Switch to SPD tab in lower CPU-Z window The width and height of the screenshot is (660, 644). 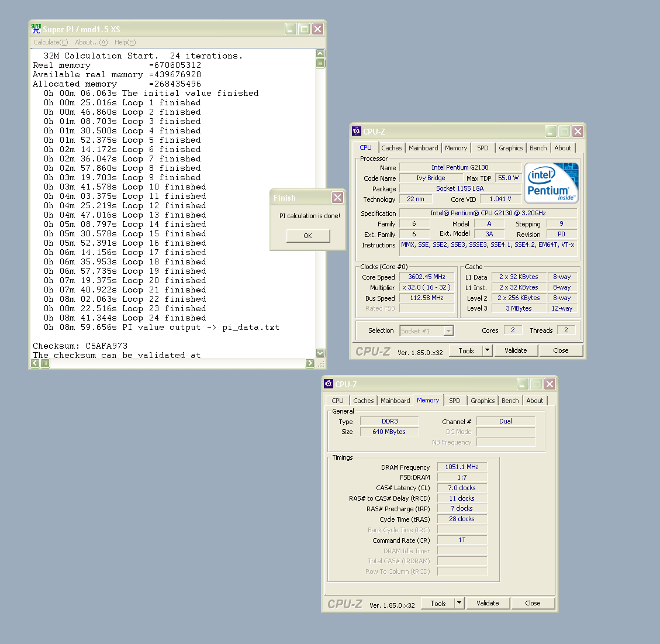(x=455, y=401)
